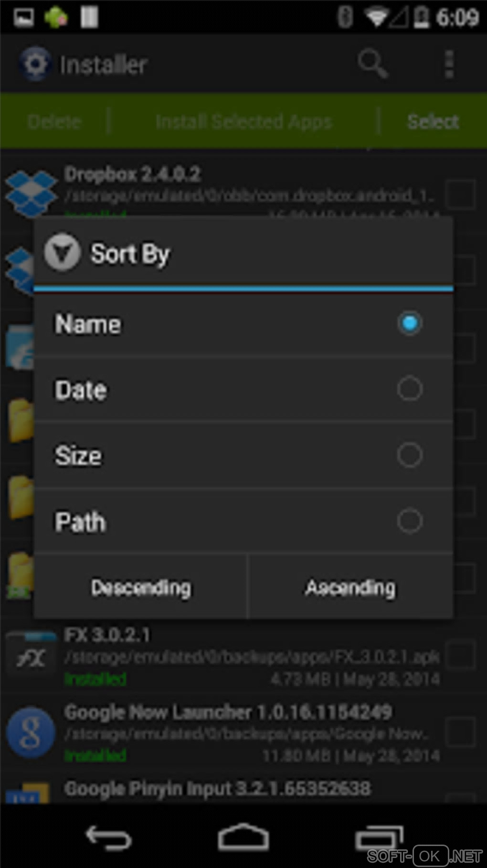Image resolution: width=487 pixels, height=868 pixels.
Task: Check the FX 3.0.2.1 checkbox
Action: [461, 656]
